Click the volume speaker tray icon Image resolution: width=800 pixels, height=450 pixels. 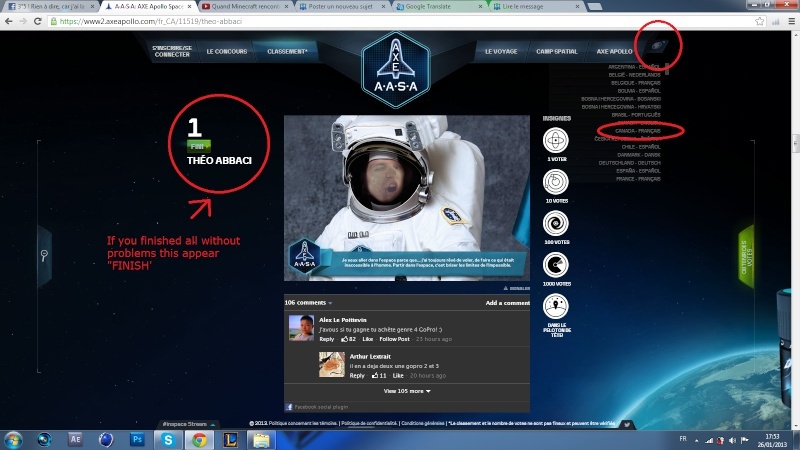[733, 440]
